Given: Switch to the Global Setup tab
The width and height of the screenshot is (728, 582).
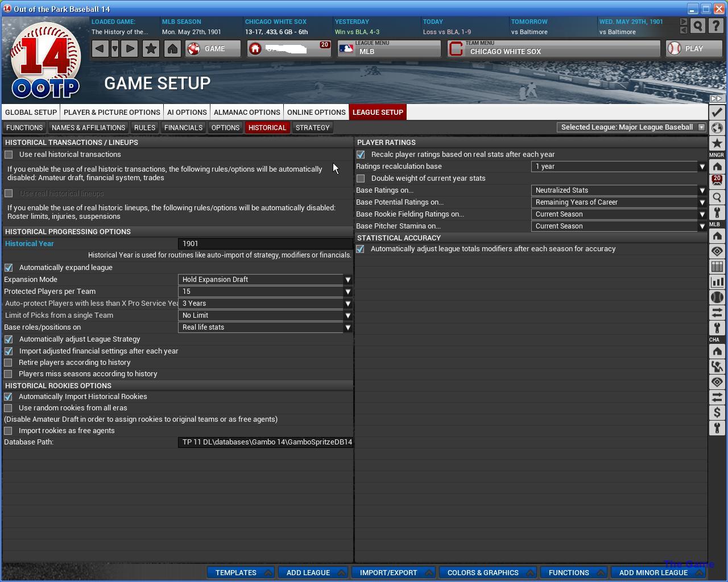Looking at the screenshot, I should click(31, 112).
